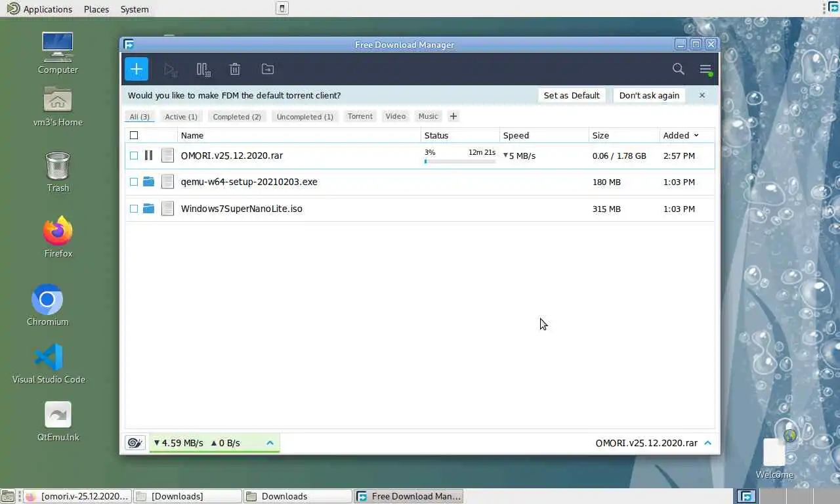Open the System menu
The image size is (840, 504).
point(135,9)
